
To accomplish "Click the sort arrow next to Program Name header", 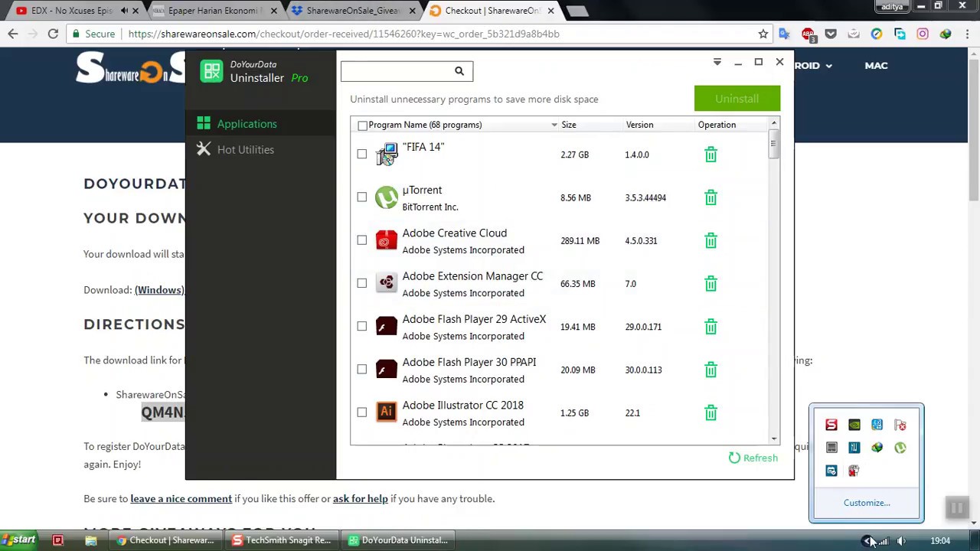I will [x=554, y=125].
